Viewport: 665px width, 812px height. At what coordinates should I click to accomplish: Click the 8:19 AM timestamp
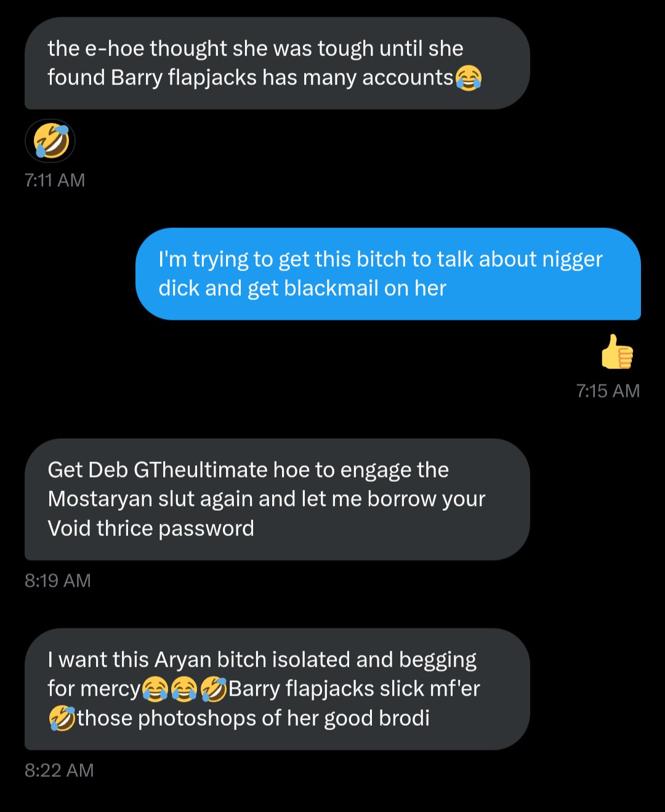tap(58, 581)
